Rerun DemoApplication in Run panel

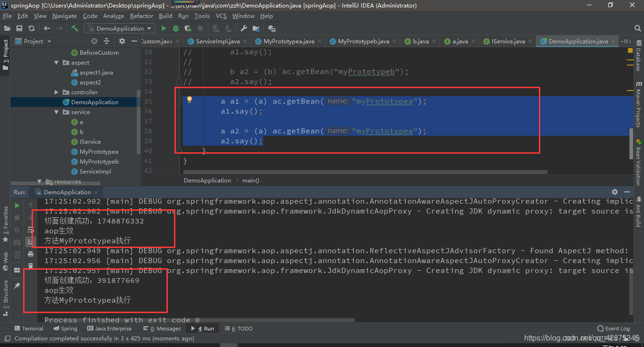(x=17, y=206)
